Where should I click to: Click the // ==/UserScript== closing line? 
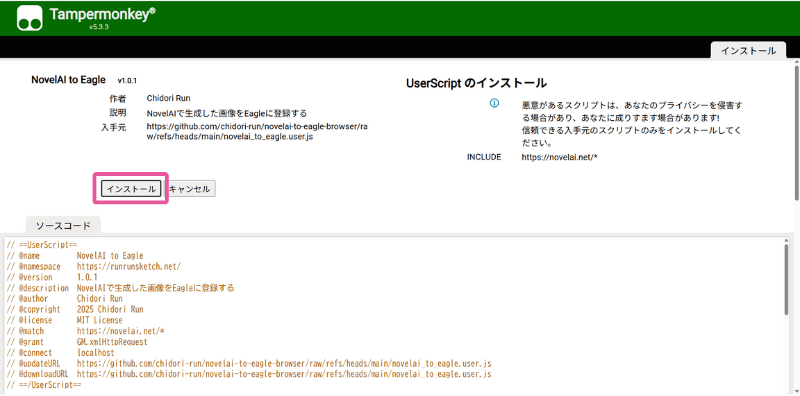tap(44, 385)
